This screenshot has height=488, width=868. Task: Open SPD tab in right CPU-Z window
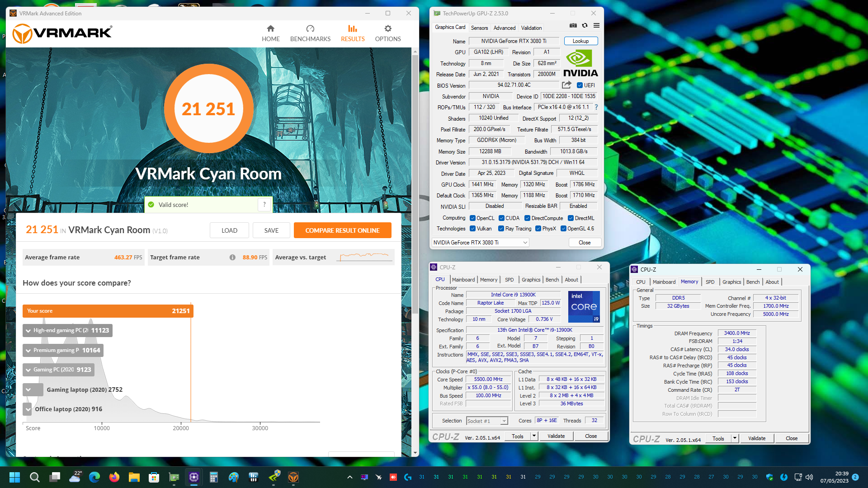coord(710,282)
